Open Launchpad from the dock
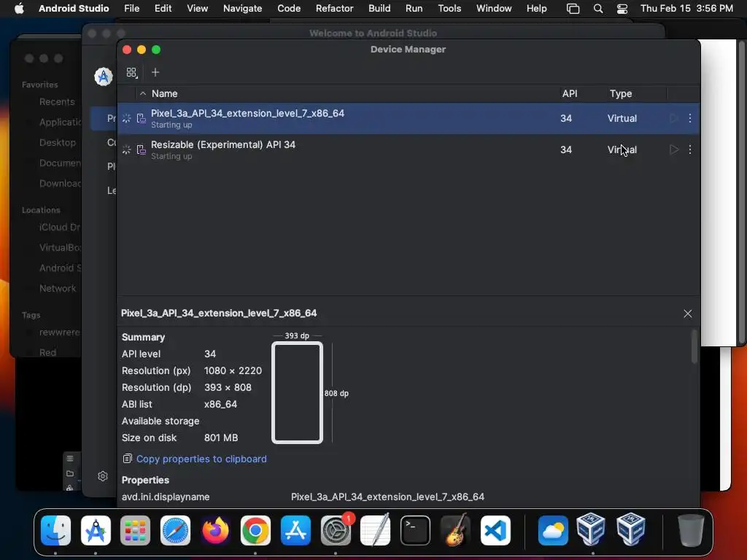 (135, 530)
